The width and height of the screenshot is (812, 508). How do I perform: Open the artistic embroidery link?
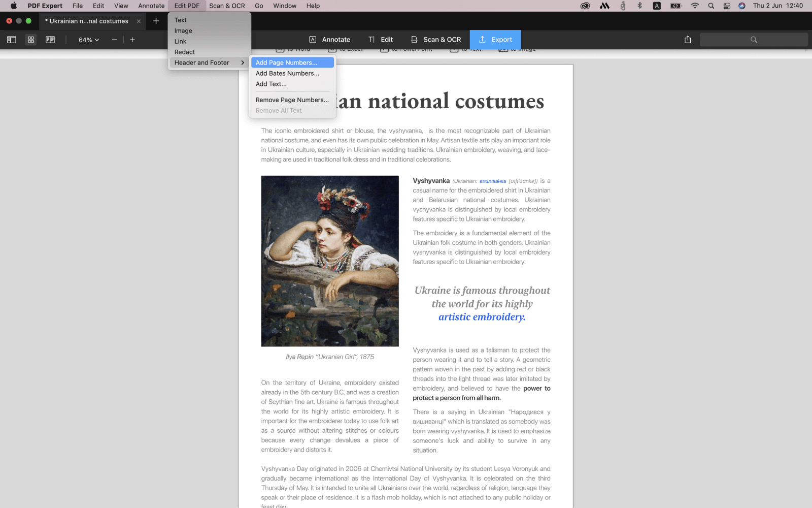pos(482,317)
